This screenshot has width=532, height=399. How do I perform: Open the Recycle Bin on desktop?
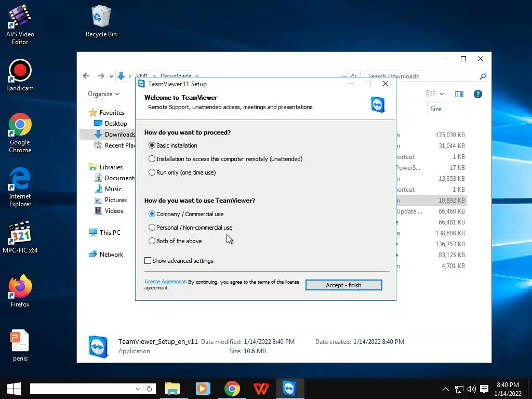101,21
